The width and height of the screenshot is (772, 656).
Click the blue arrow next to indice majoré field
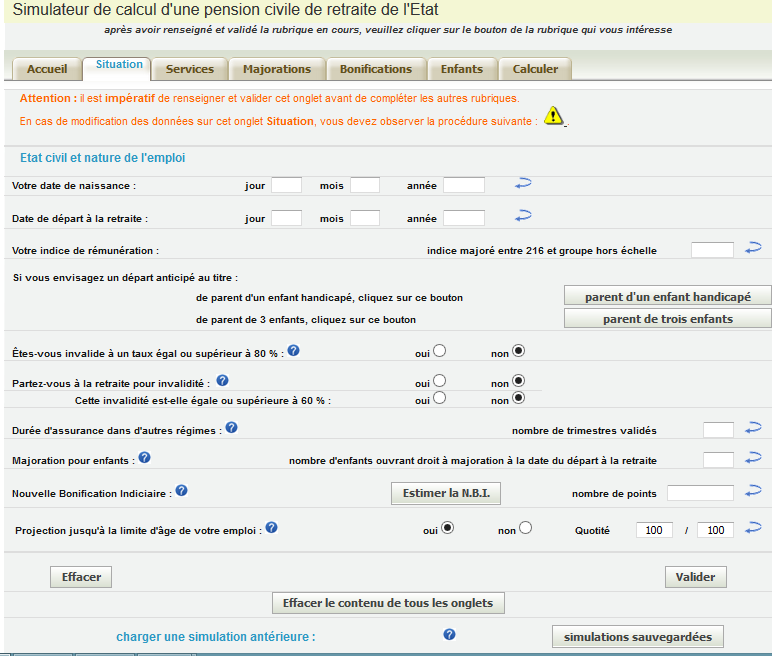pos(754,249)
